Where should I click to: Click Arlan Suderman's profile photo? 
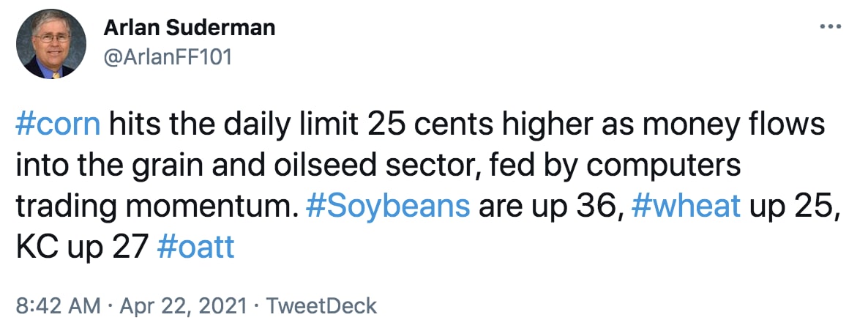pos(49,45)
